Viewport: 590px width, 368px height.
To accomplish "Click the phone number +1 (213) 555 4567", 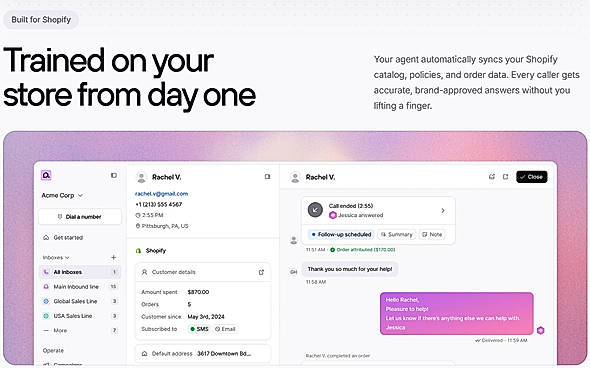I will [158, 204].
